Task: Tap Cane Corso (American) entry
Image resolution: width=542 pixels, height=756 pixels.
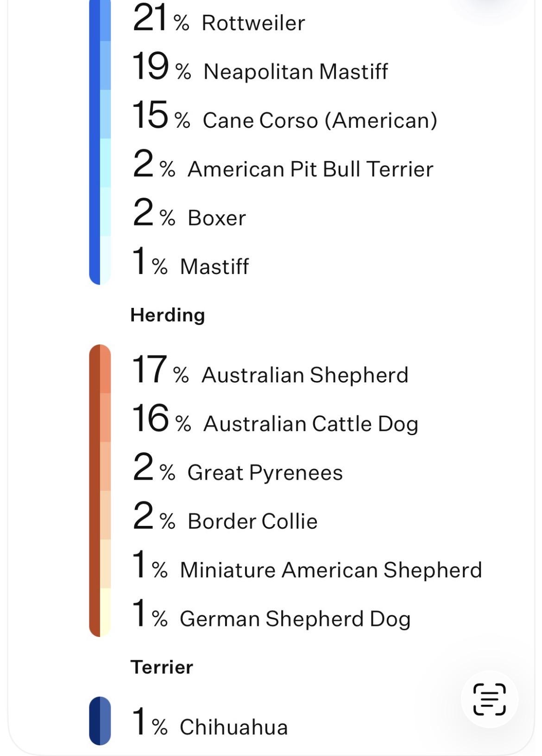Action: (x=320, y=120)
